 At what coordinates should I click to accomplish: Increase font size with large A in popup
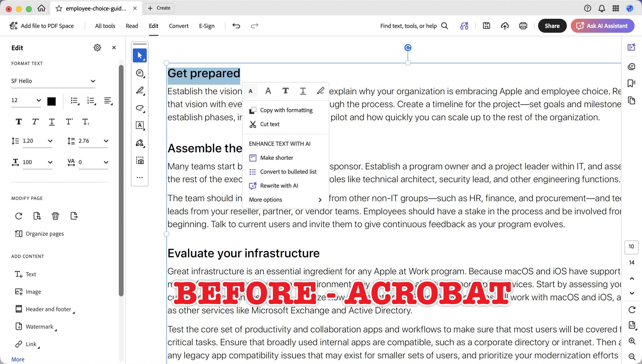(x=268, y=91)
